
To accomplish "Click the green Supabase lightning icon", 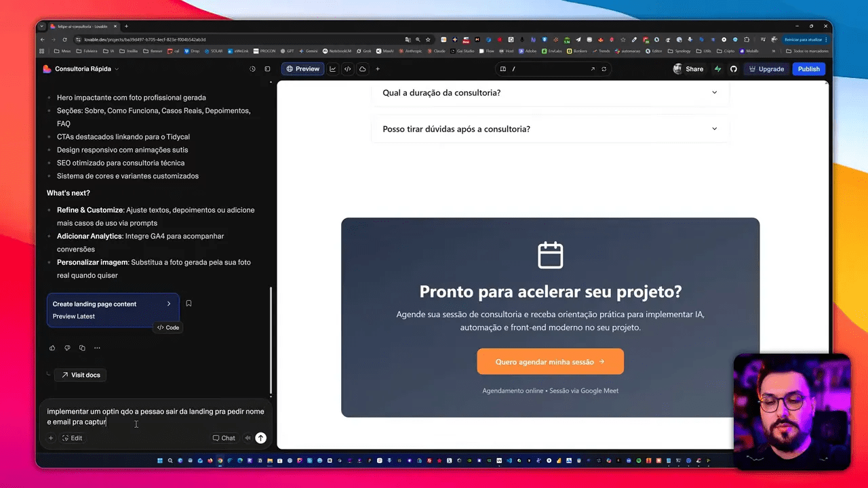I will pos(719,68).
